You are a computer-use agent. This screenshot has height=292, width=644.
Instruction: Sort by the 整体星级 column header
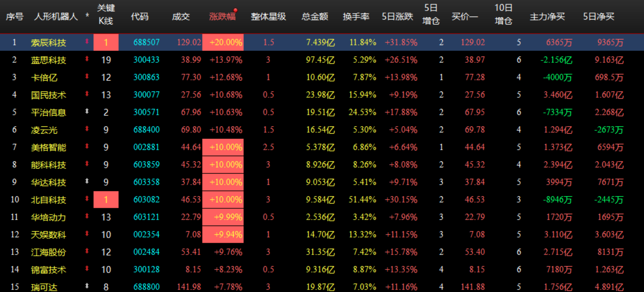[x=268, y=16]
